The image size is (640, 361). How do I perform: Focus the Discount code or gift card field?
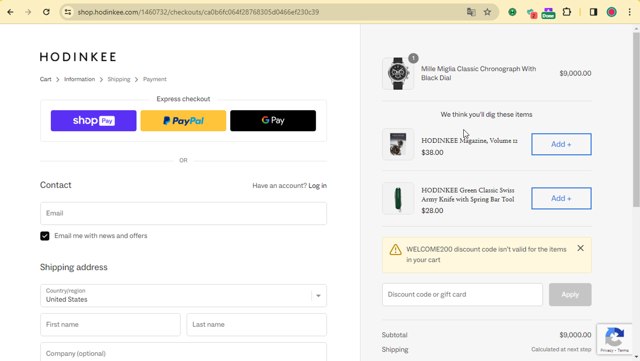tap(462, 294)
